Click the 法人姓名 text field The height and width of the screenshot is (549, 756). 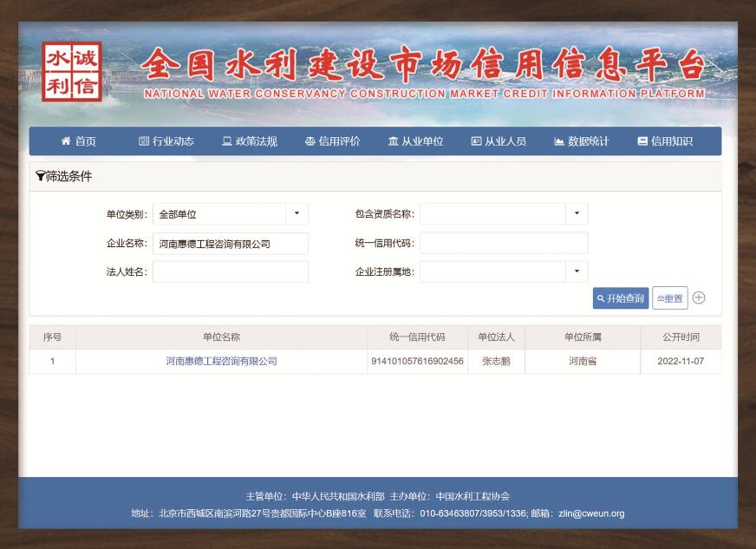tap(231, 271)
